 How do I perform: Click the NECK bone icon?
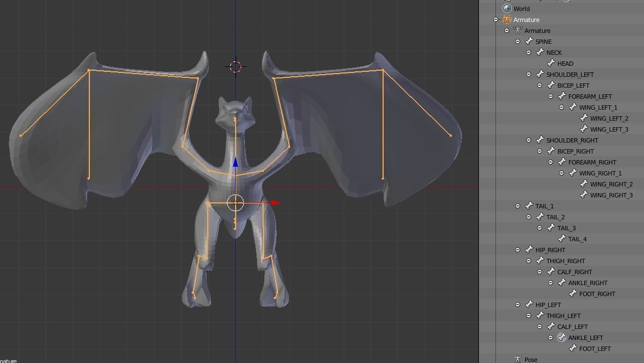(540, 52)
